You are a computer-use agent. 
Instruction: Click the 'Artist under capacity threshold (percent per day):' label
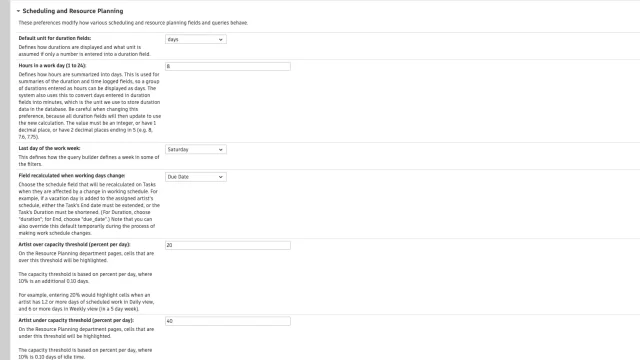76,320
